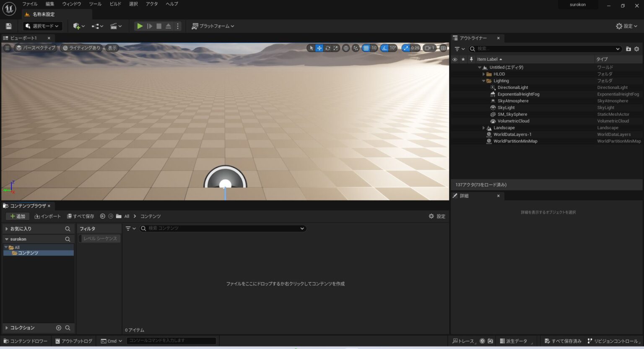The image size is (644, 349).
Task: Select DirectionalLight in the Outliner
Action: [513, 87]
